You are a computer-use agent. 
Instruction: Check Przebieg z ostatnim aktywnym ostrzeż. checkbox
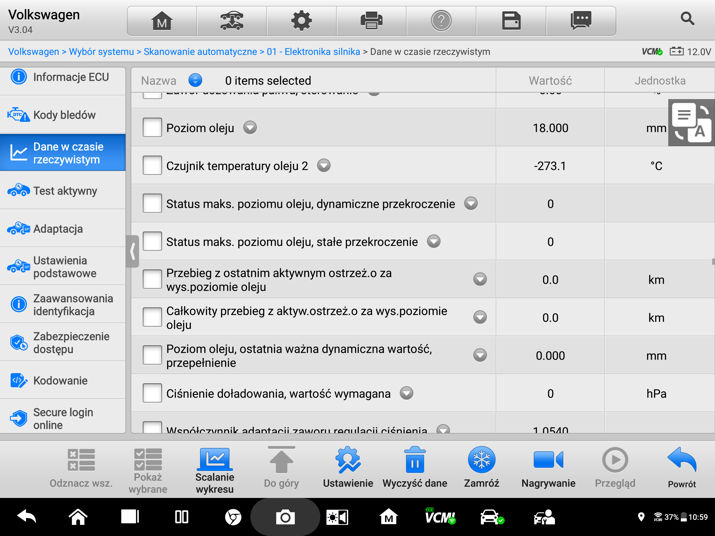pos(152,280)
